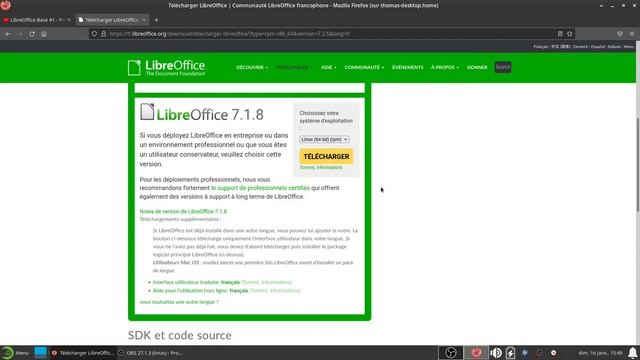Download Aide pour l'utilisation hors ligne français

point(200,291)
